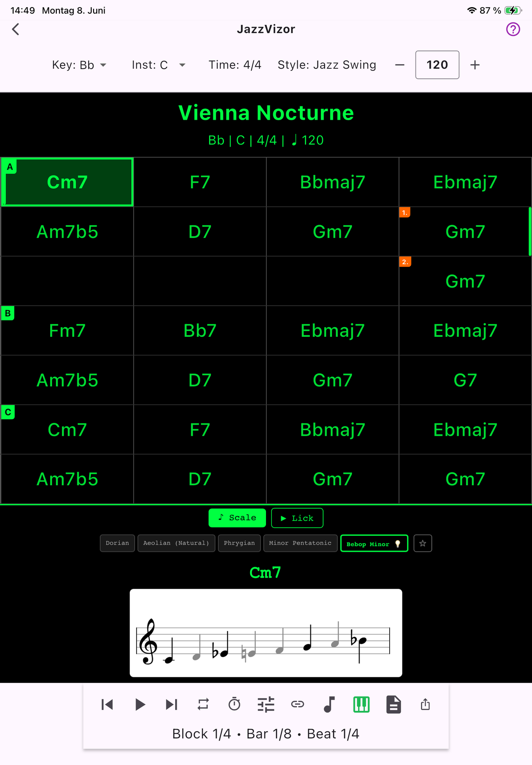Open mixer settings sliders icon
Screen dimensions: 532x765
266,704
